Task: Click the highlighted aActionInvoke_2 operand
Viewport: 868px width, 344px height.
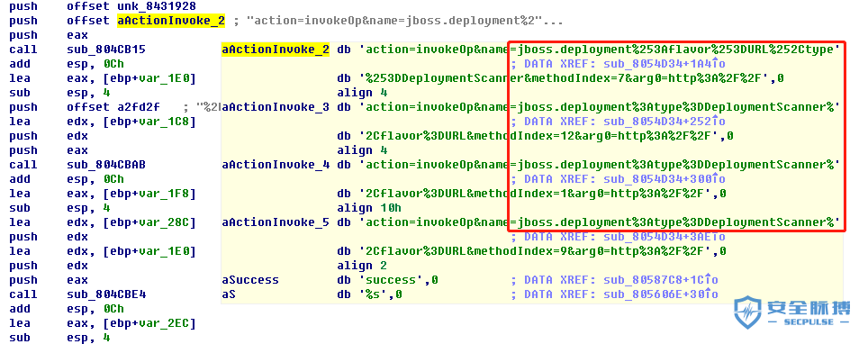Action: 172,21
